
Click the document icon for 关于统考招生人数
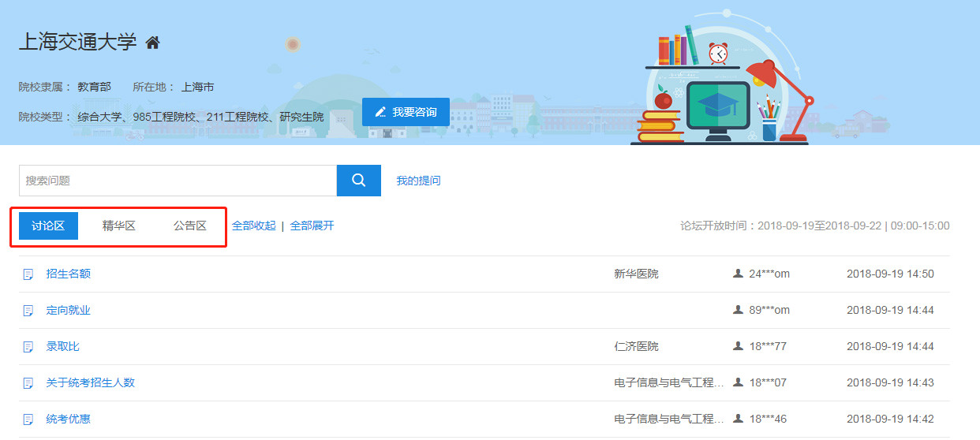tap(28, 383)
